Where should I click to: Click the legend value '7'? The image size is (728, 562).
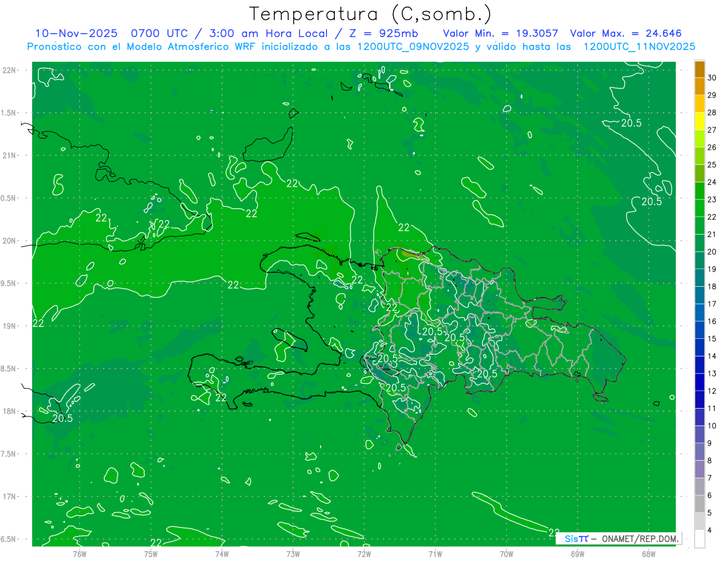point(710,478)
